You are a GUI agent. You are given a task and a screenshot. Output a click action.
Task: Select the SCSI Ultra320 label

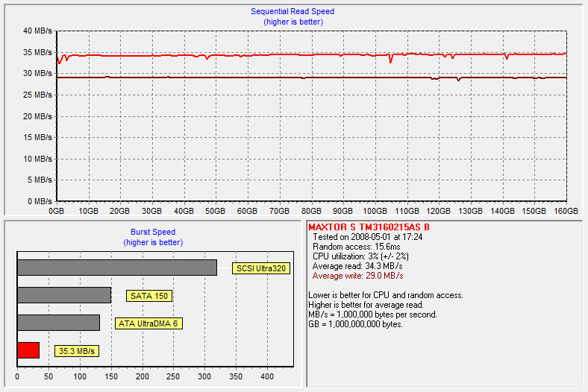click(x=260, y=268)
